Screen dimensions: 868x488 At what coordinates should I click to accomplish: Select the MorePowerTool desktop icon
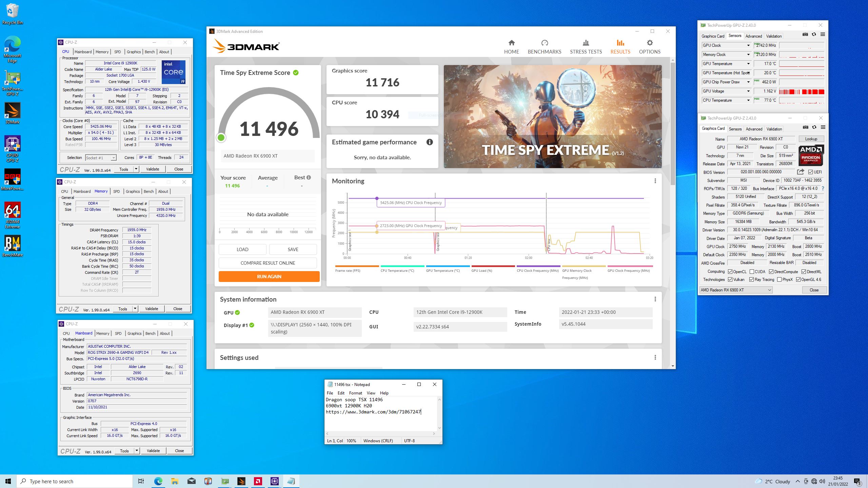(x=12, y=180)
